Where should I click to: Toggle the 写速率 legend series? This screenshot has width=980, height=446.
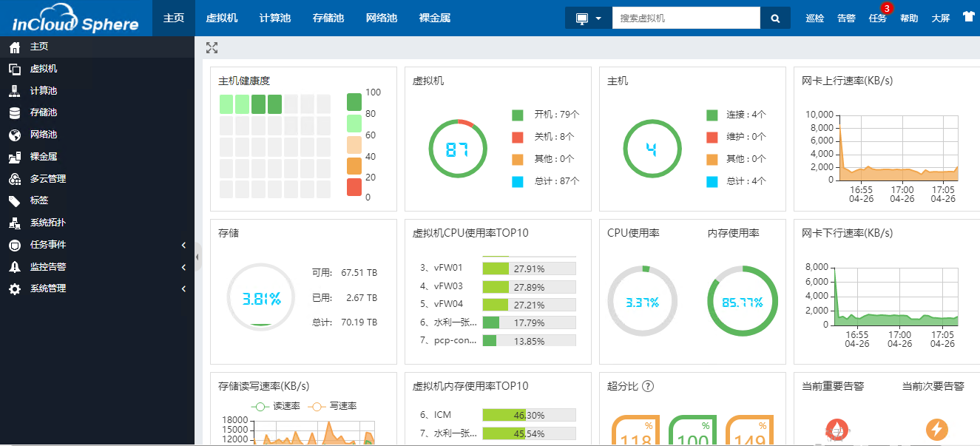tap(332, 406)
